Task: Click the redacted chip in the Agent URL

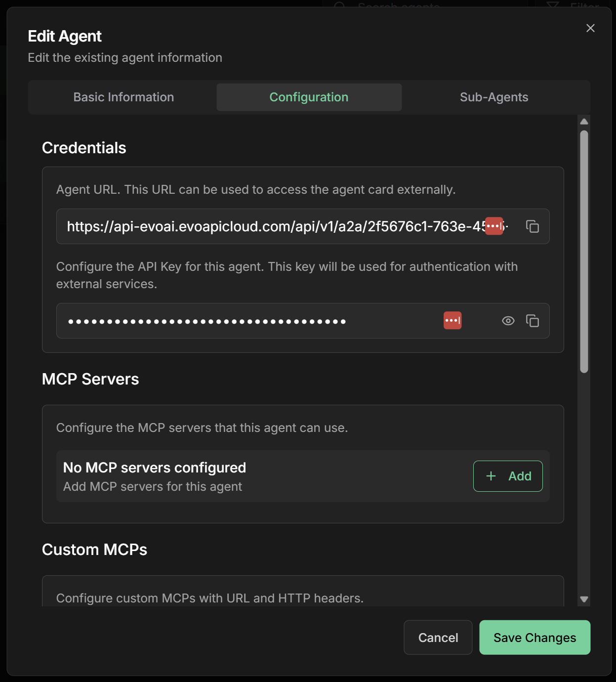Action: click(493, 225)
